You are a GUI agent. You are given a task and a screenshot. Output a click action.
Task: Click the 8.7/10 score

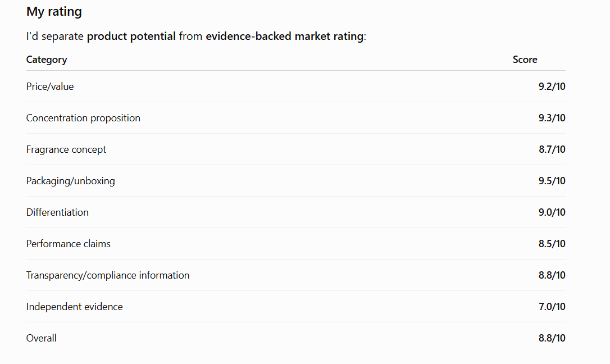click(x=552, y=149)
